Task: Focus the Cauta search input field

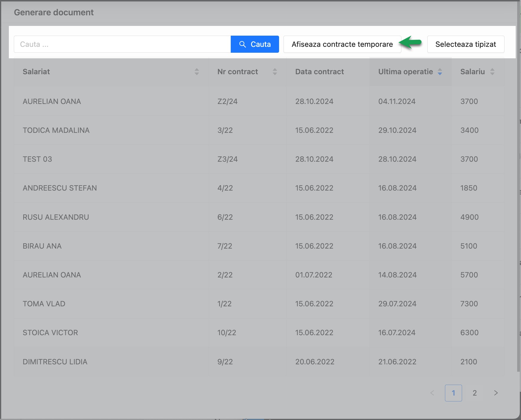Action: click(x=122, y=44)
